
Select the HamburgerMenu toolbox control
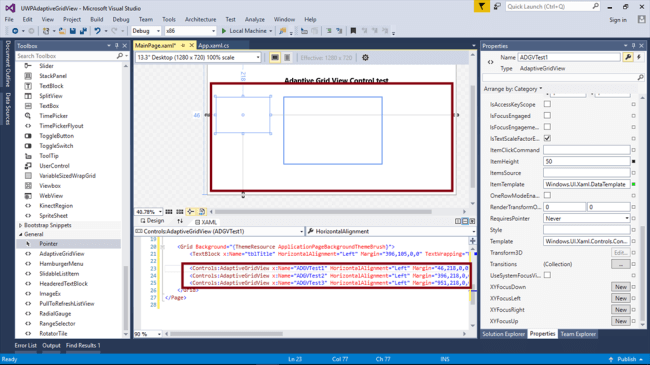61,264
